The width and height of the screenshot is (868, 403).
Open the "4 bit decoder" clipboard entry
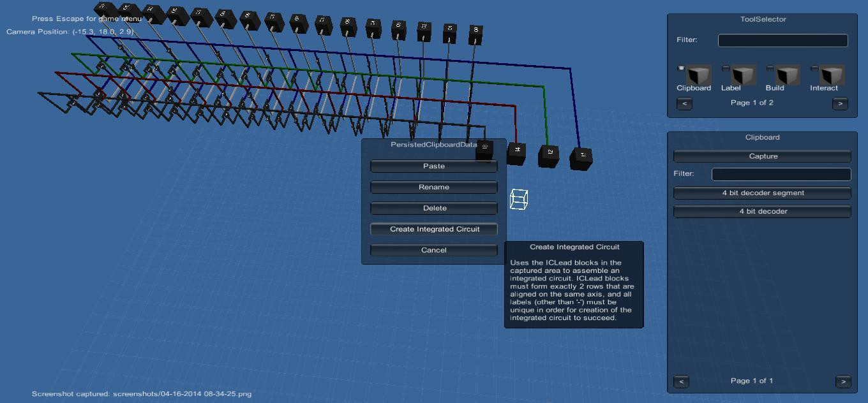pyautogui.click(x=763, y=211)
